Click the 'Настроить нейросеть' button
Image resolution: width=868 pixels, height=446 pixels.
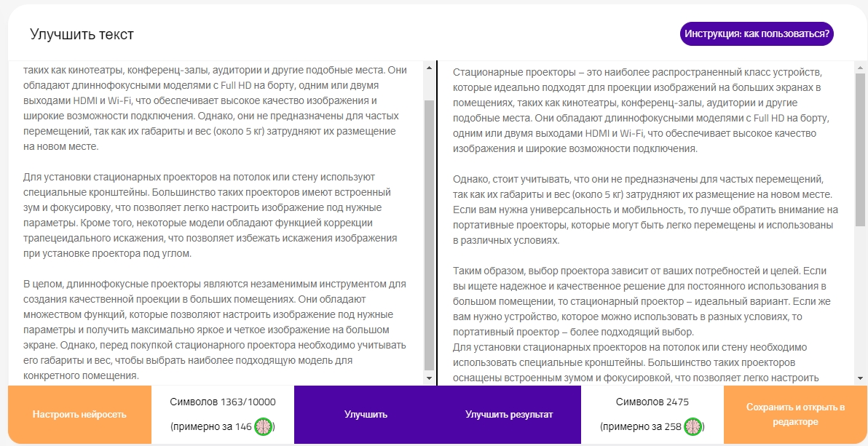79,415
